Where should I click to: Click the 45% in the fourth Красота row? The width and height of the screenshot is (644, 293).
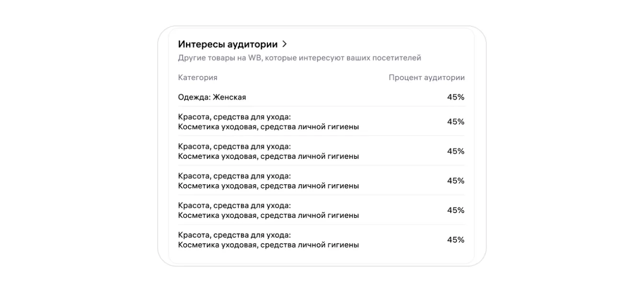click(456, 211)
